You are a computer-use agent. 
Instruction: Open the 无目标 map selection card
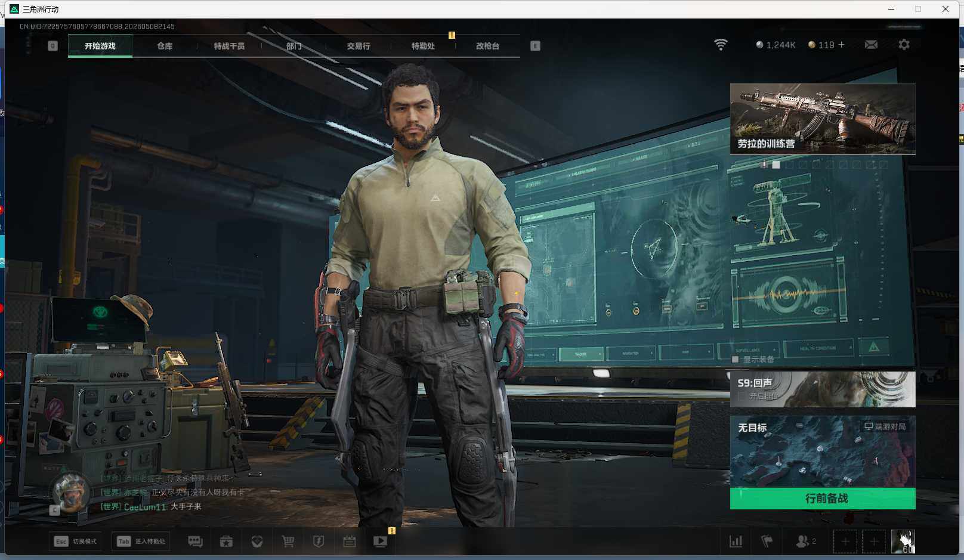823,451
